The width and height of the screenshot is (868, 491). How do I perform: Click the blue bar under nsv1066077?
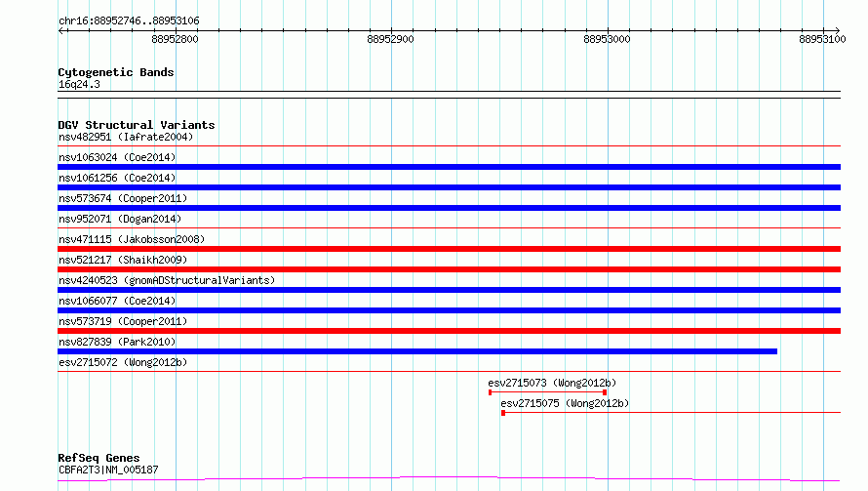[449, 310]
